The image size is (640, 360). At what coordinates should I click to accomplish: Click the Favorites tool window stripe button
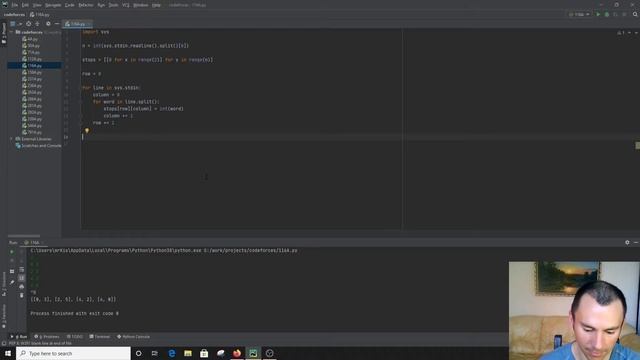click(4, 316)
